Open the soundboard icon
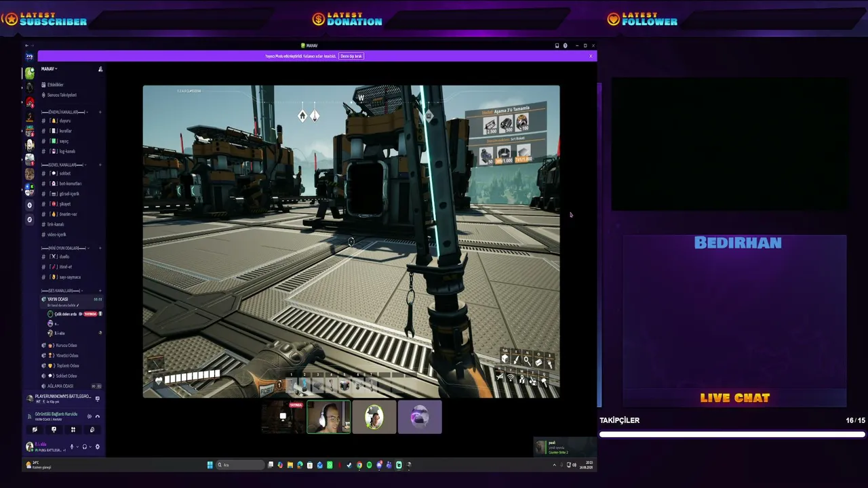 click(92, 429)
